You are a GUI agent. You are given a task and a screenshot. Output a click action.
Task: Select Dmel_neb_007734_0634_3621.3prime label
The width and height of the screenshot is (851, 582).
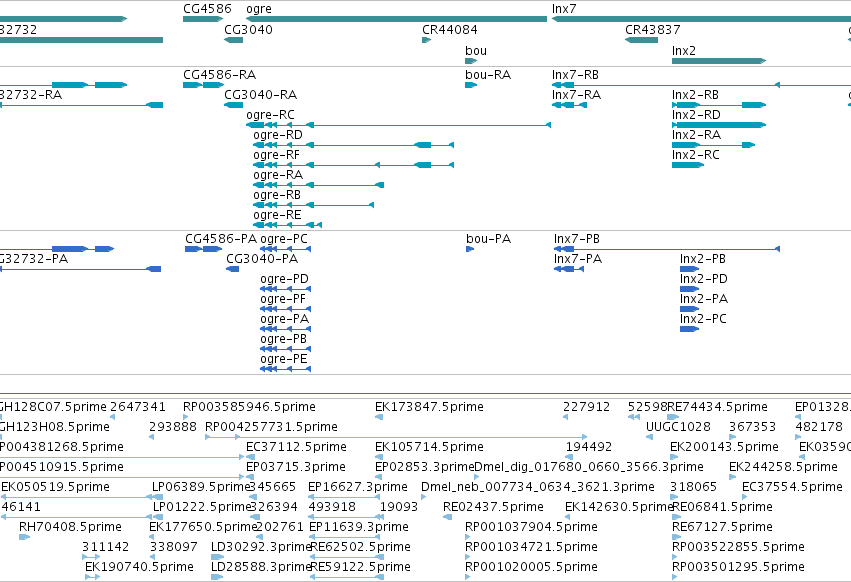tap(538, 487)
